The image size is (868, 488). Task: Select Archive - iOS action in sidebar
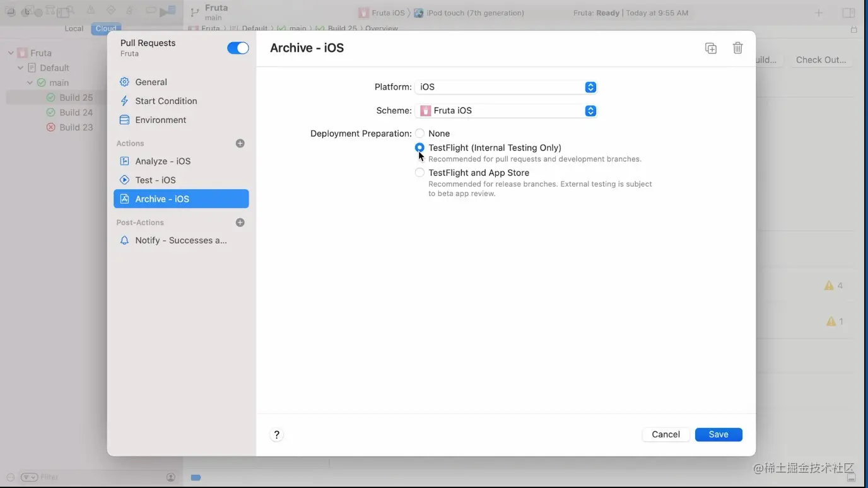pyautogui.click(x=181, y=199)
